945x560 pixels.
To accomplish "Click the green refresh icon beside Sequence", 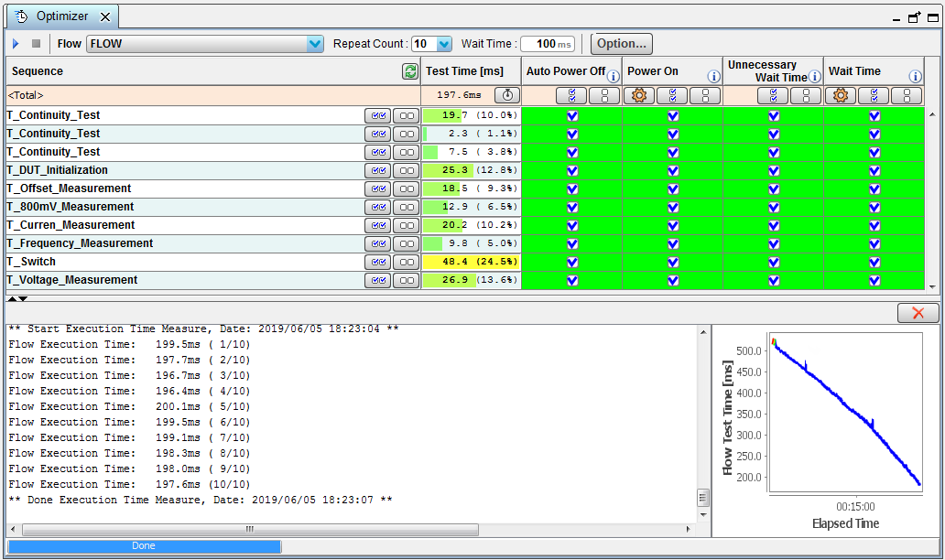I will click(x=410, y=71).
